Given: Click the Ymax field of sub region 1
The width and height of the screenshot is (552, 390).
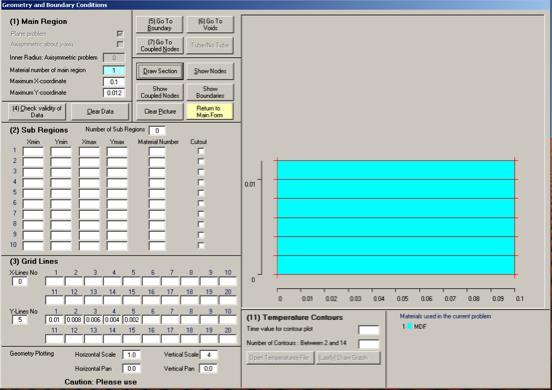Looking at the screenshot, I should [117, 152].
